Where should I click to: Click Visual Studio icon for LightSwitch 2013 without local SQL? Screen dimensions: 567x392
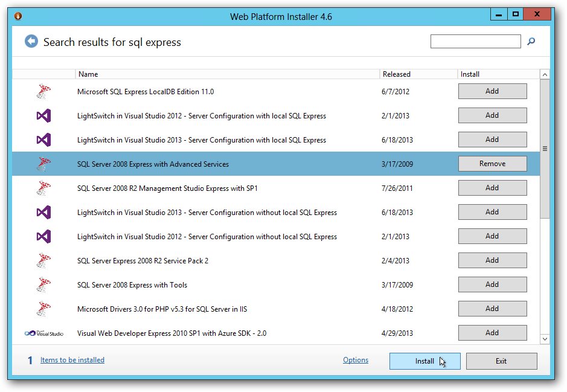43,212
